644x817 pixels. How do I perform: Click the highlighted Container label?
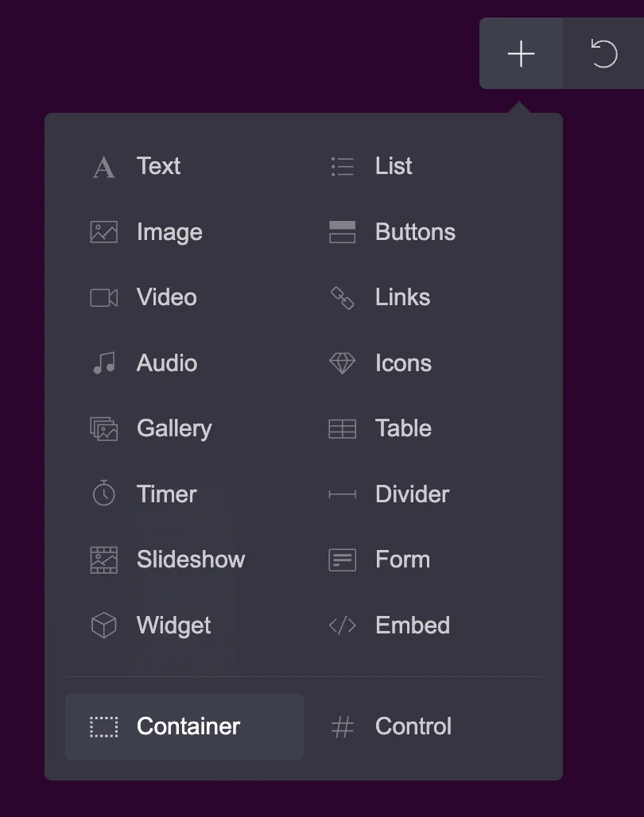point(188,726)
